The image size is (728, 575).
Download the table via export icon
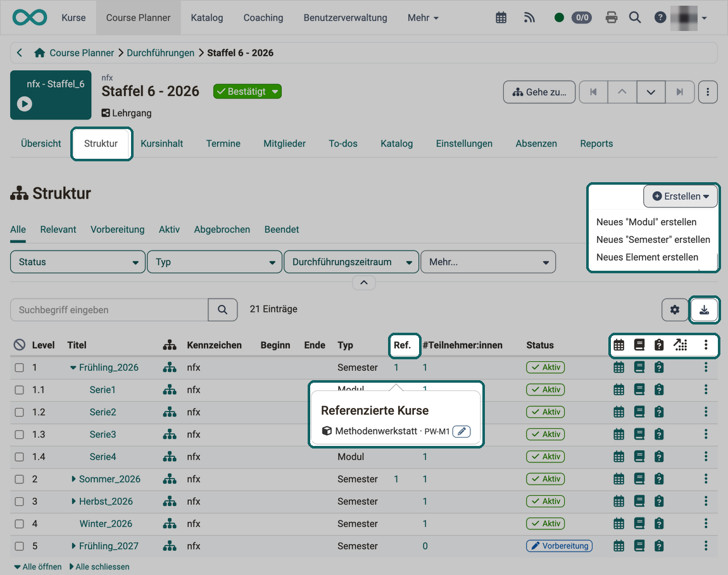pos(705,309)
